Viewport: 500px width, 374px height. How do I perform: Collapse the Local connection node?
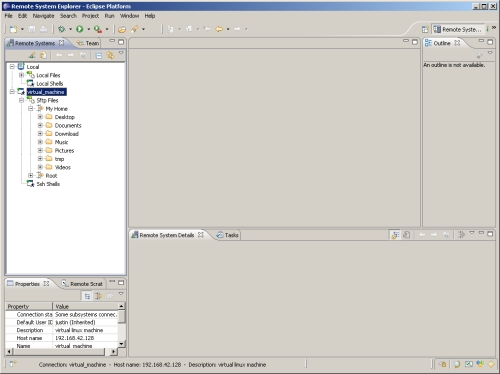12,67
